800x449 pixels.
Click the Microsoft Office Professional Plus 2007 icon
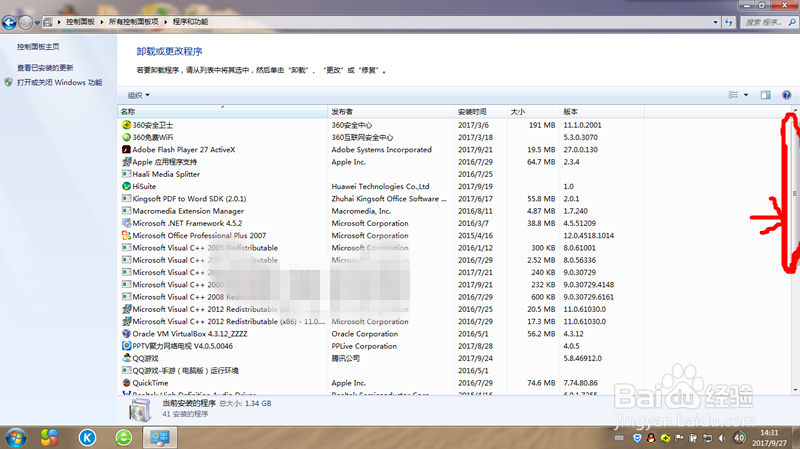[127, 235]
